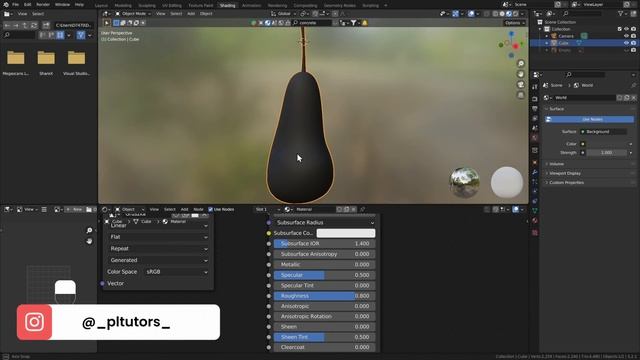
Task: Open the outliner filter dropdown
Action: point(622,13)
